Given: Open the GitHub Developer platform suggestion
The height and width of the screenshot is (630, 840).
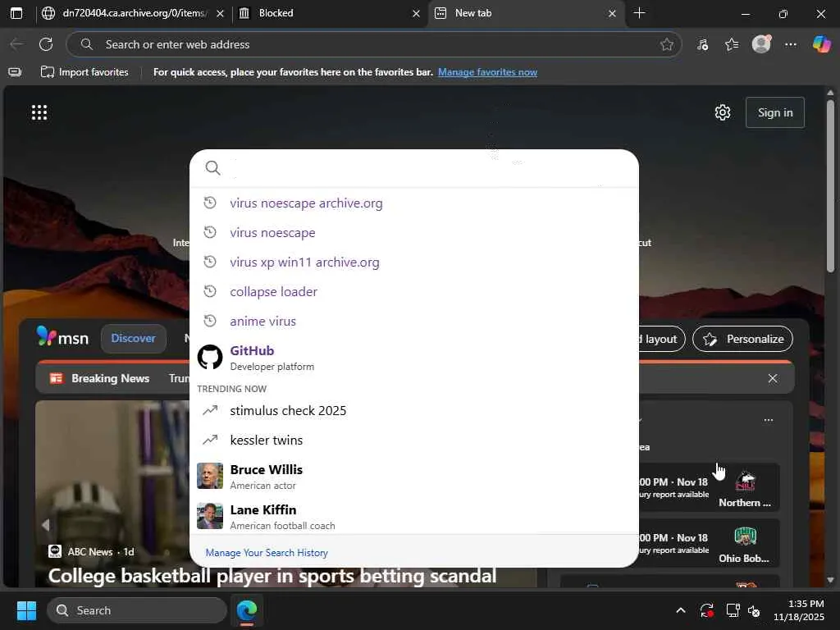Looking at the screenshot, I should 414,358.
